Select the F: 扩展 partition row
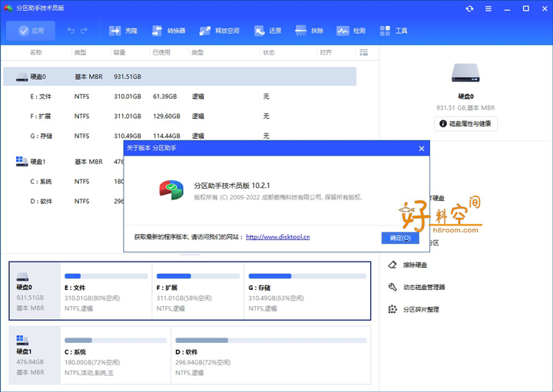The image size is (553, 392). [x=180, y=116]
